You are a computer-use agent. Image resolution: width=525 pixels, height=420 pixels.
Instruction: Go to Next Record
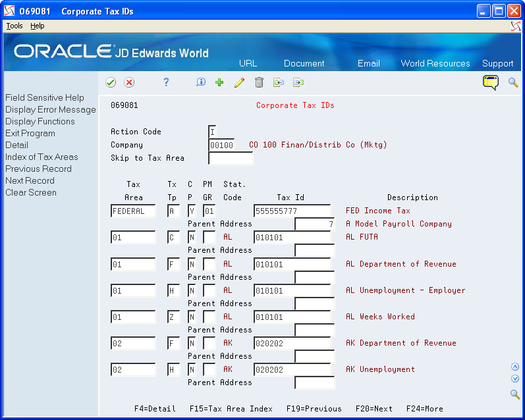pos(30,181)
